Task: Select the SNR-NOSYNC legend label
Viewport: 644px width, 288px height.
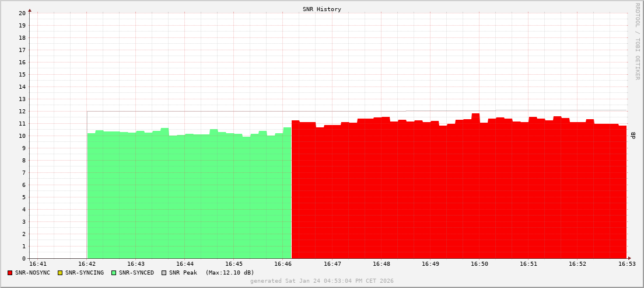Action: tap(33, 273)
